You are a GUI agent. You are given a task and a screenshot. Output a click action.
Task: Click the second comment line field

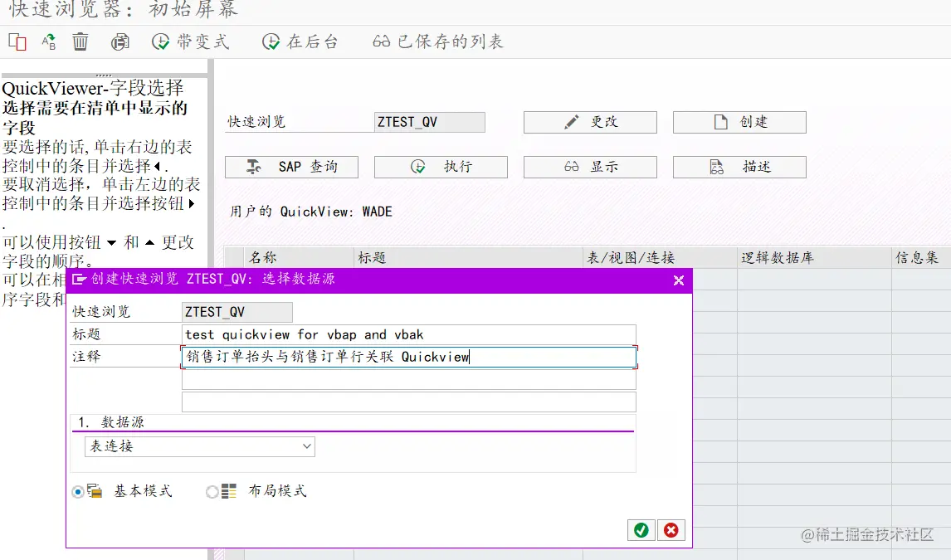[x=409, y=379]
